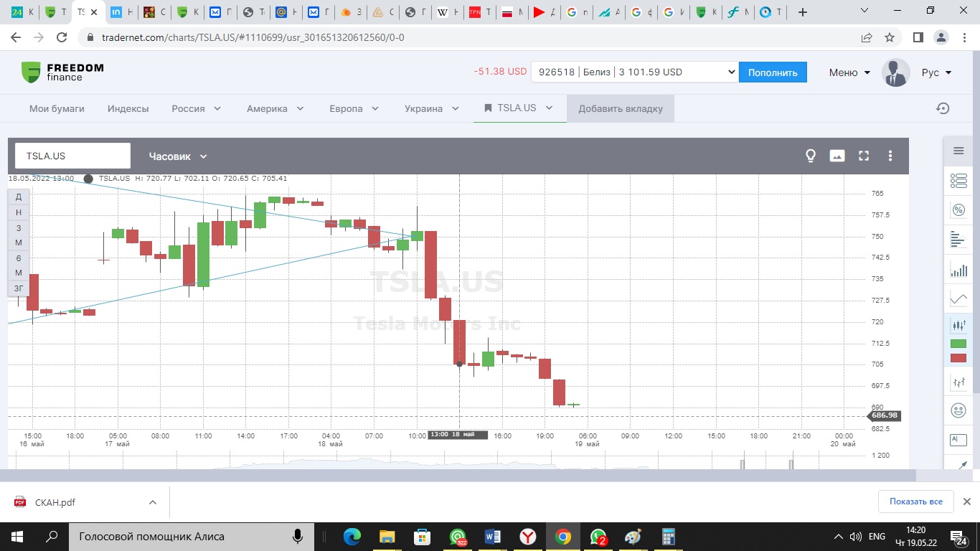This screenshot has width=980, height=551.
Task: Click the browser address bar URL
Action: click(x=253, y=37)
